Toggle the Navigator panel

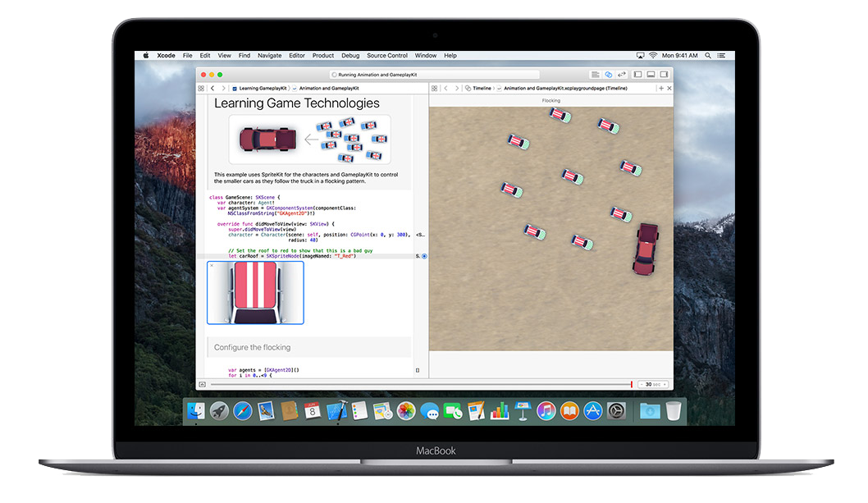(x=637, y=74)
